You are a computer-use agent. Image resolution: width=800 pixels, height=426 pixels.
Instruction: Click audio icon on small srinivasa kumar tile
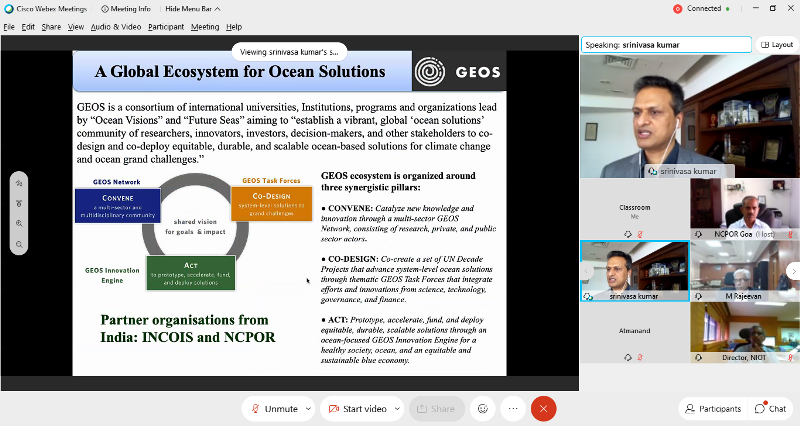pos(588,296)
